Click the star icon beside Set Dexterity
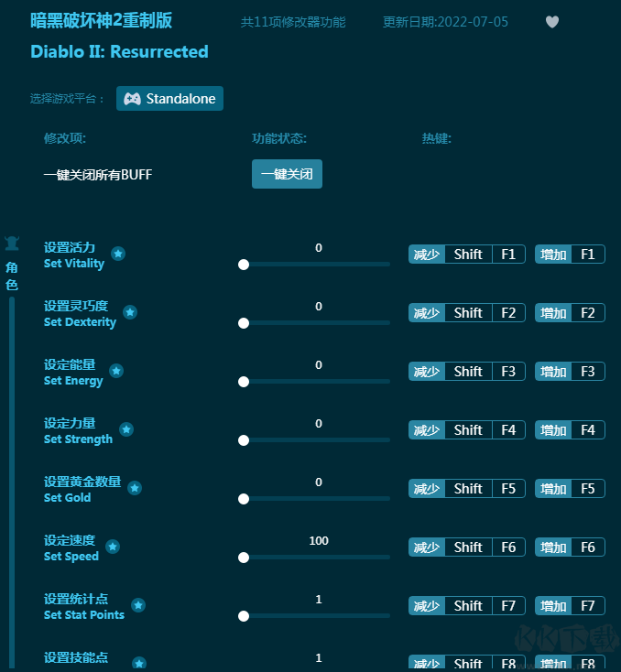This screenshot has height=672, width=621. [x=130, y=312]
